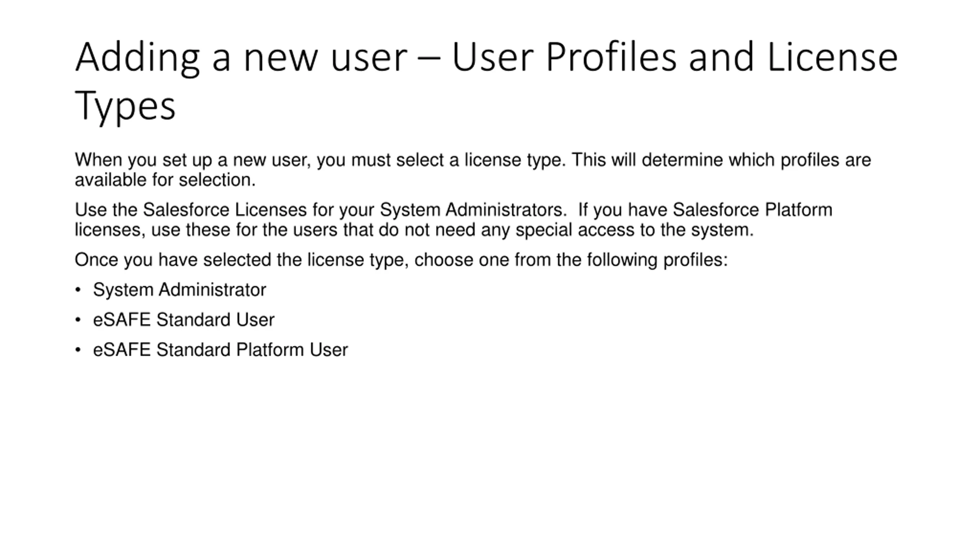Click the 'System Administrator' bullet item
980x551 pixels.
(179, 290)
